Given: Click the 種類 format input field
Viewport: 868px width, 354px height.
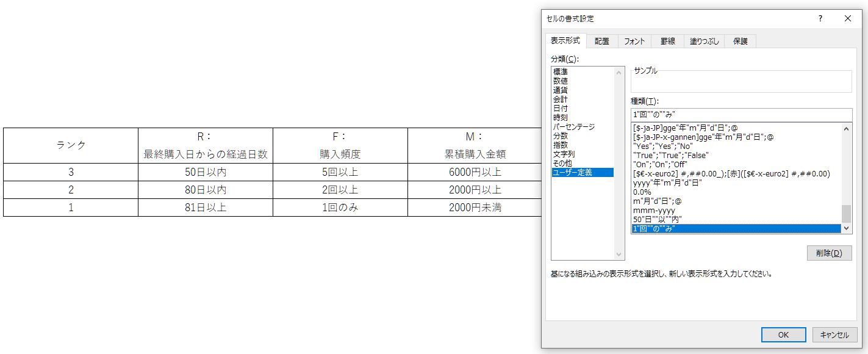Looking at the screenshot, I should (741, 115).
